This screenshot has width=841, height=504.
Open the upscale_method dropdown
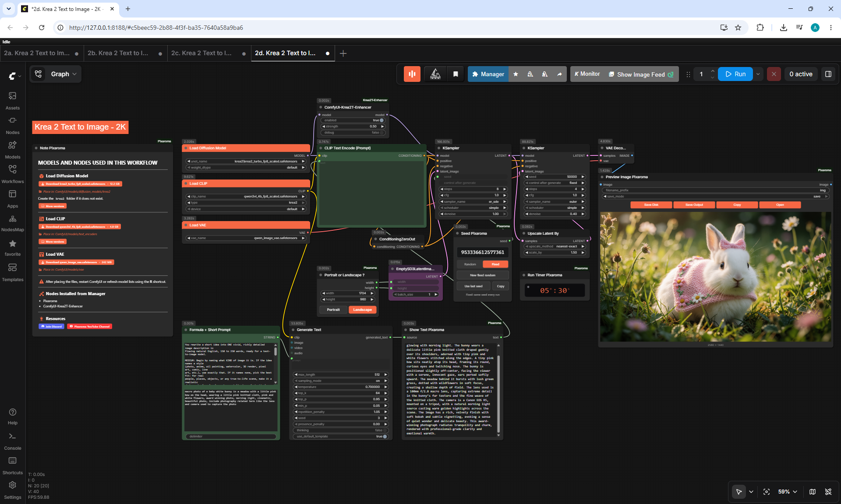tap(555, 247)
